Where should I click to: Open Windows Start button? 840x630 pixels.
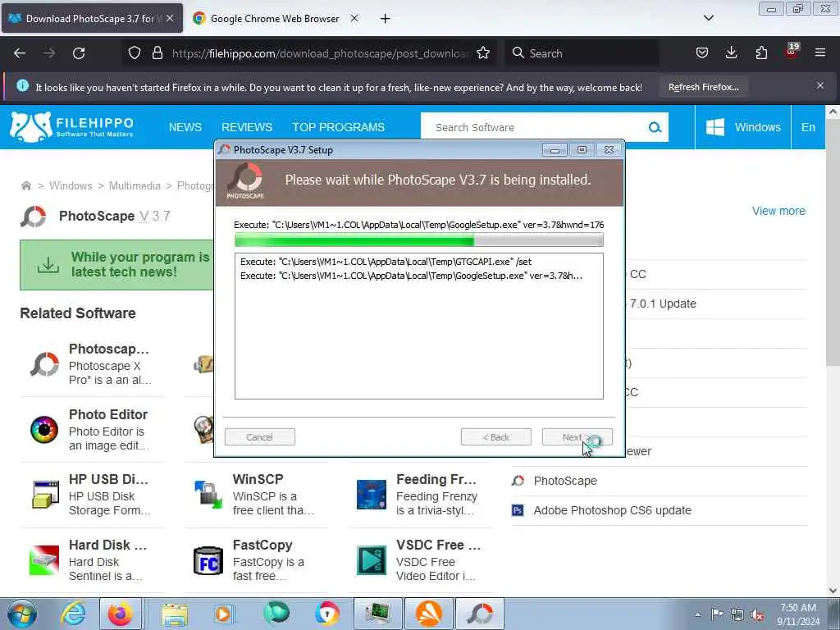22,614
